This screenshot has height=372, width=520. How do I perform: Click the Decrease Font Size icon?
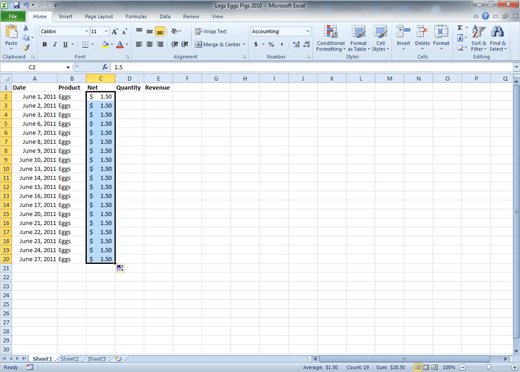[124, 32]
